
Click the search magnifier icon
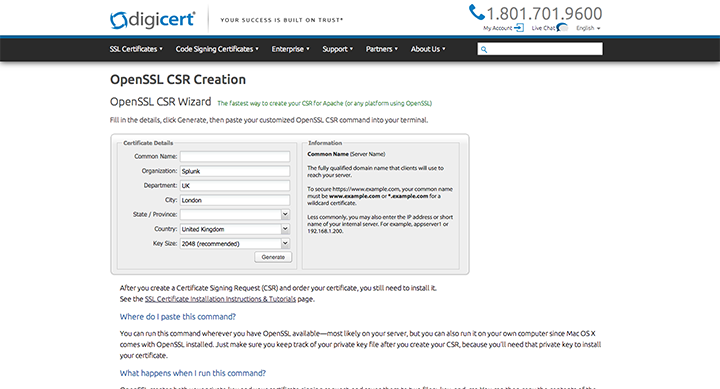(484, 49)
